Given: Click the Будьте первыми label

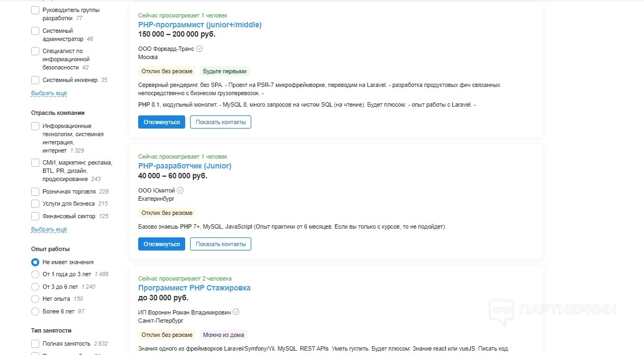Looking at the screenshot, I should tap(224, 71).
